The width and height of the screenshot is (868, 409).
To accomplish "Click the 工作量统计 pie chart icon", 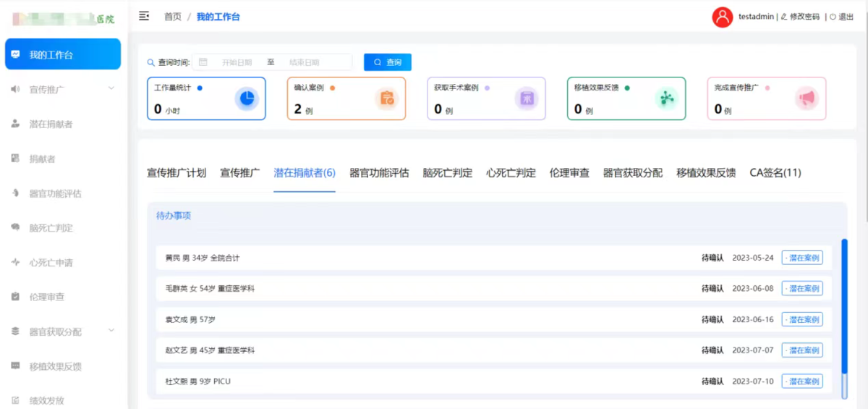I will tap(247, 98).
